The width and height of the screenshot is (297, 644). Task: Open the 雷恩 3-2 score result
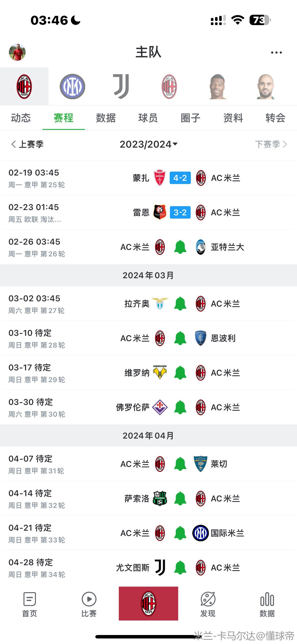[x=180, y=213]
